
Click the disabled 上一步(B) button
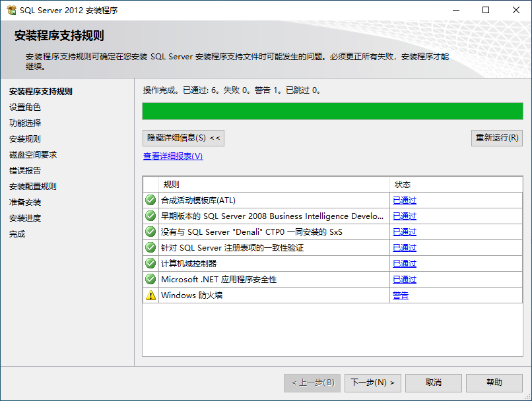click(x=312, y=383)
